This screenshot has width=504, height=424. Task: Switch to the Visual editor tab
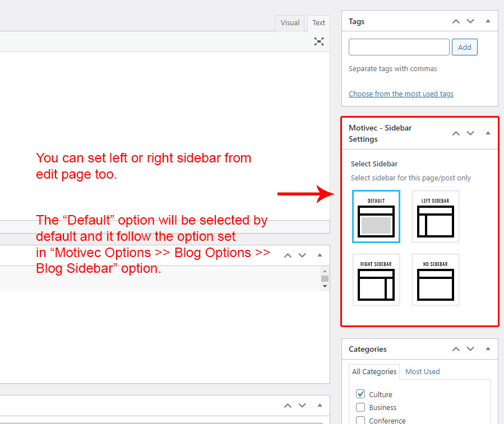click(x=290, y=23)
